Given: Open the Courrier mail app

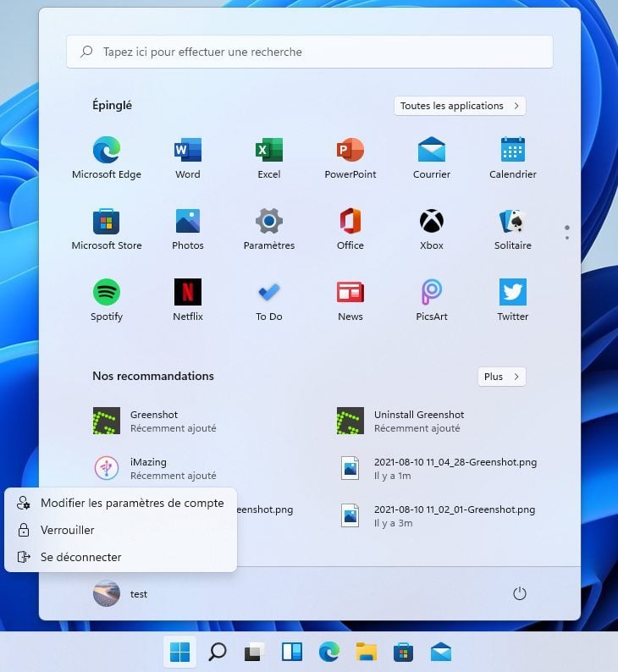Looking at the screenshot, I should (x=432, y=157).
